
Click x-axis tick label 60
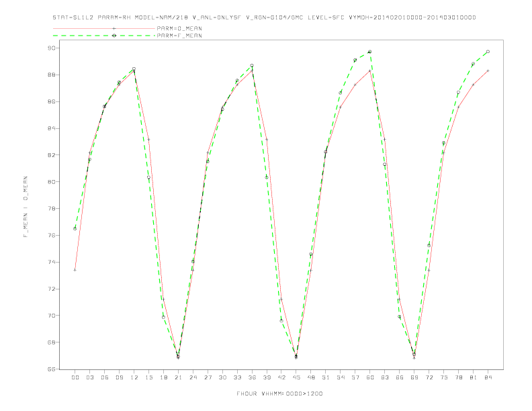coord(370,377)
